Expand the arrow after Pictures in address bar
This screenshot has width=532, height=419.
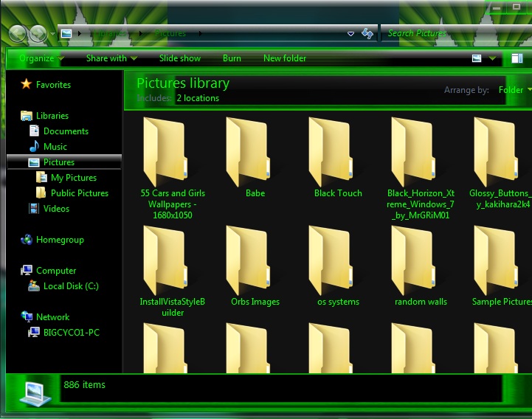coord(200,33)
